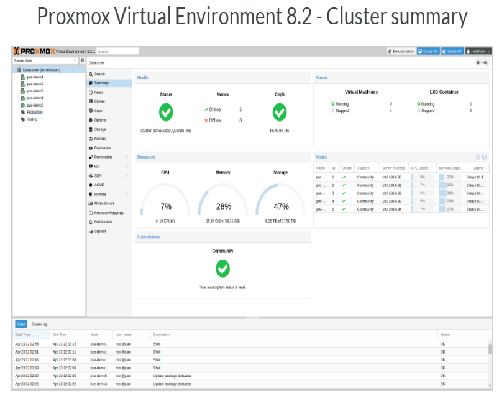This screenshot has width=499, height=397.
Task: Click the Proxmox logo
Action: click(34, 51)
